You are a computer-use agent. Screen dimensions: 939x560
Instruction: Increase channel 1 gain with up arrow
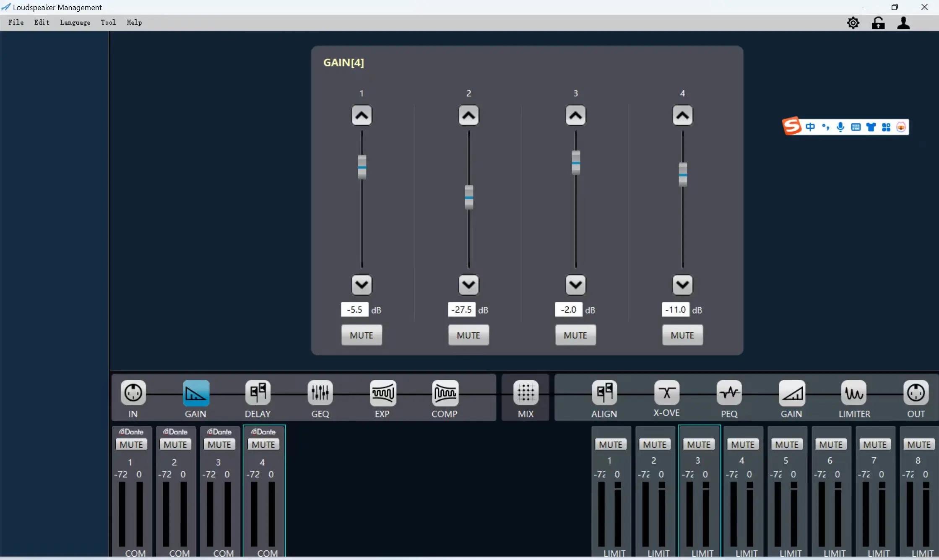(362, 115)
